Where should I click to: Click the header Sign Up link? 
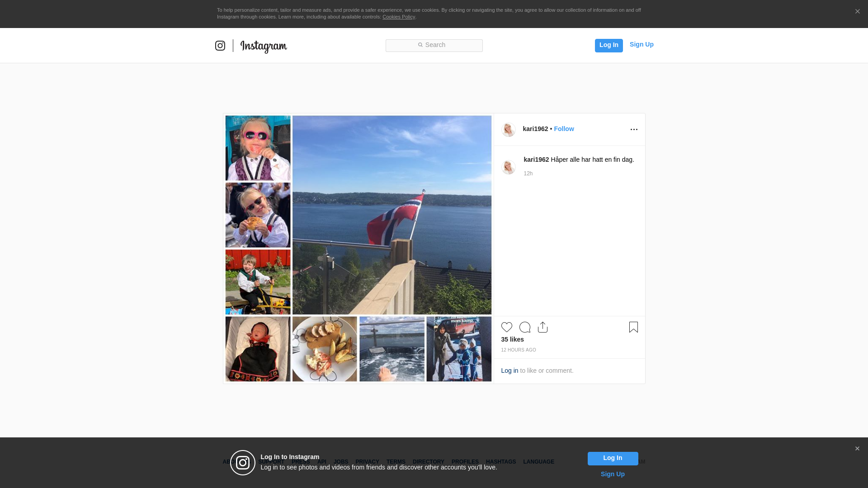pyautogui.click(x=642, y=44)
